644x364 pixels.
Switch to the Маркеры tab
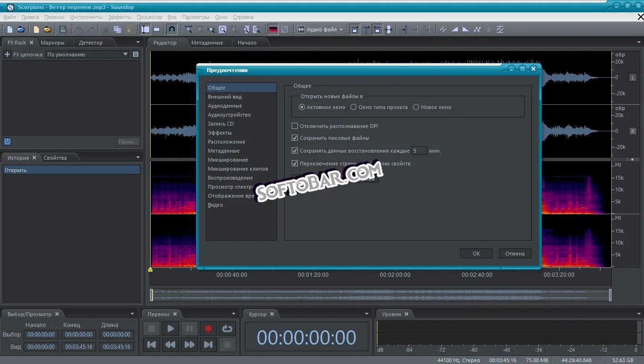tap(53, 43)
